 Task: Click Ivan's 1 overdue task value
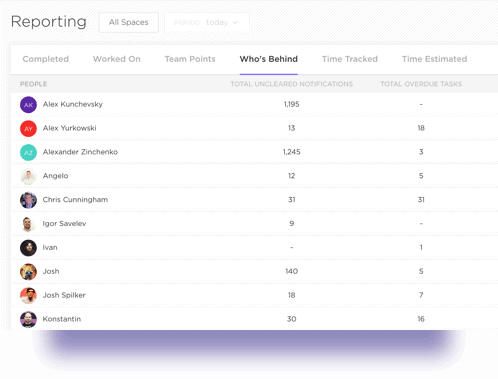point(421,247)
